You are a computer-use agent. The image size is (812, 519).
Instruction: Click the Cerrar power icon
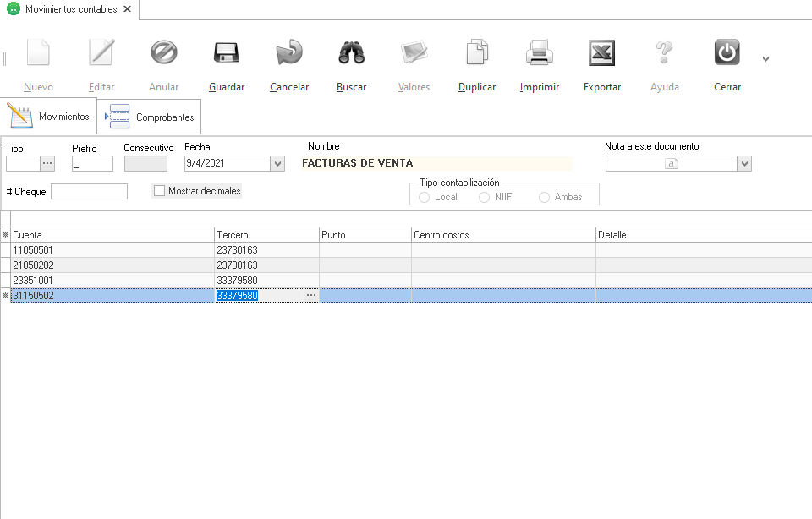pos(727,54)
